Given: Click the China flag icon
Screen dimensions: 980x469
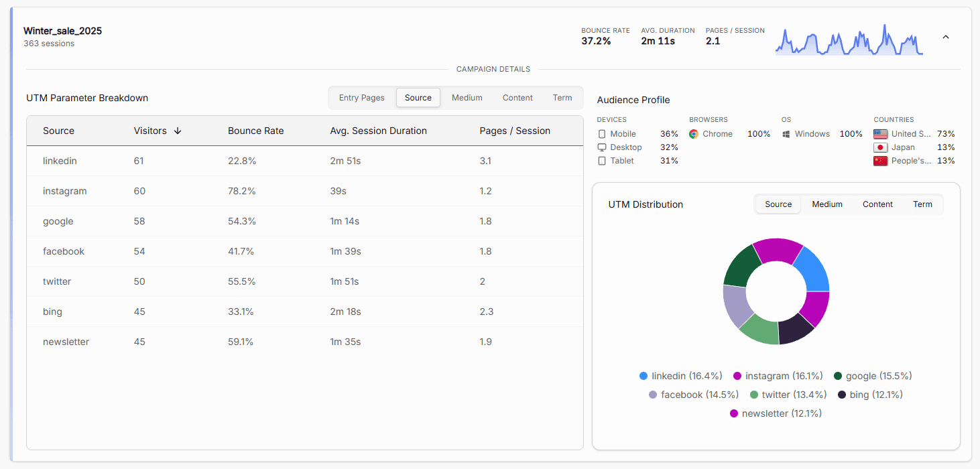Looking at the screenshot, I should 880,161.
